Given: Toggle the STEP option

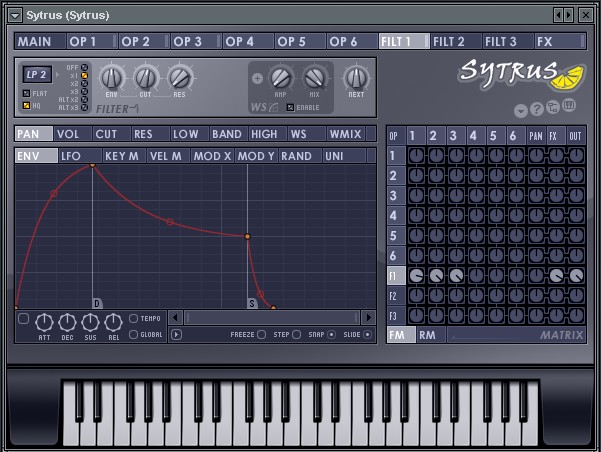Looking at the screenshot, I should click(296, 335).
